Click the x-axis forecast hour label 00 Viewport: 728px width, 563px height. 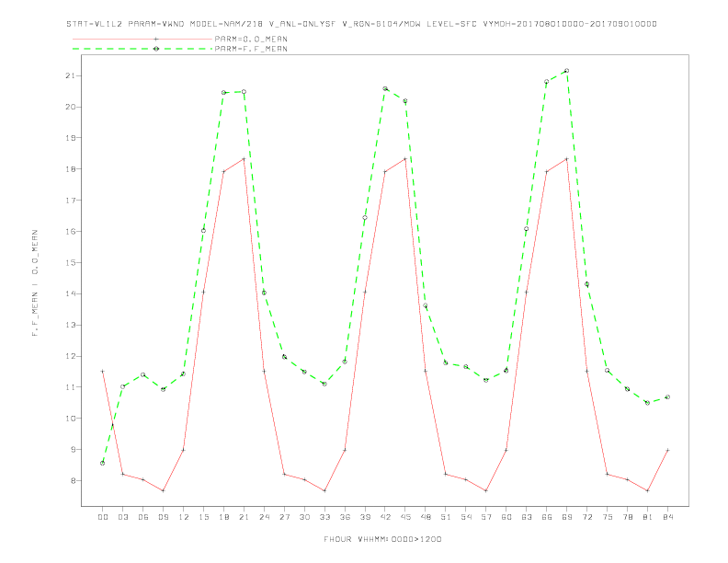tap(103, 517)
